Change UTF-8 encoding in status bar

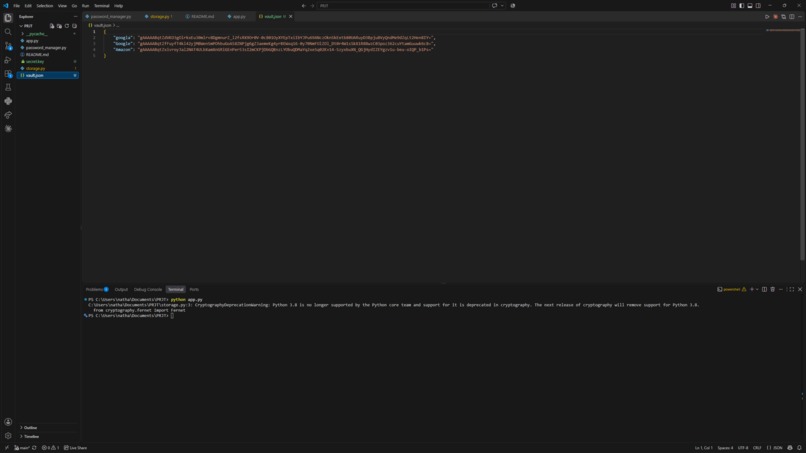743,448
